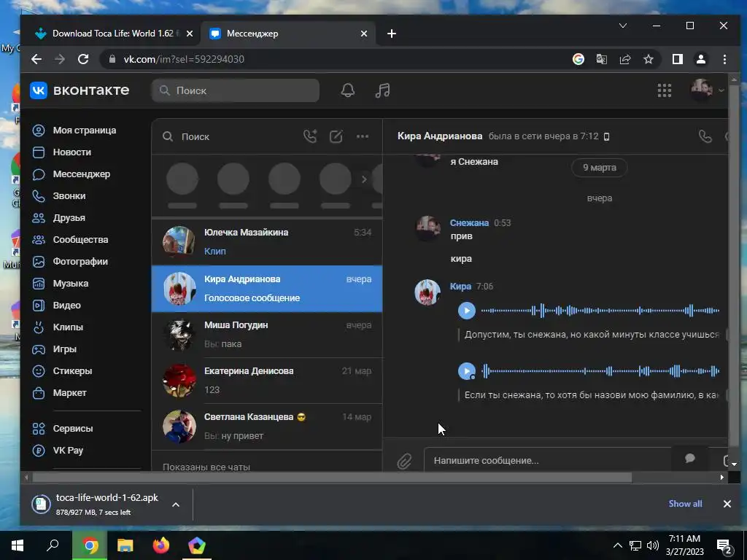This screenshot has height=560, width=747.
Task: Play the second voice message from Кира
Action: [467, 371]
